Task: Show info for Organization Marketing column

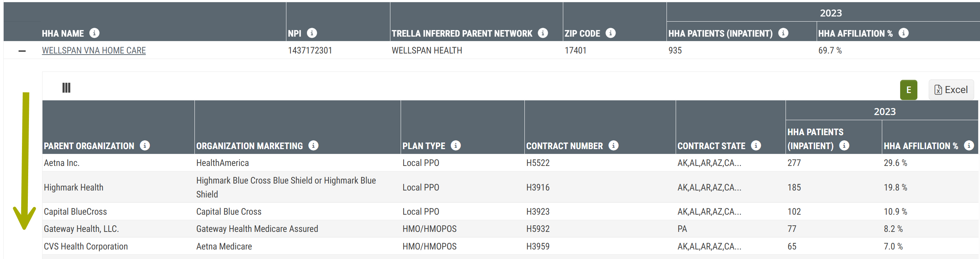Action: (x=313, y=146)
